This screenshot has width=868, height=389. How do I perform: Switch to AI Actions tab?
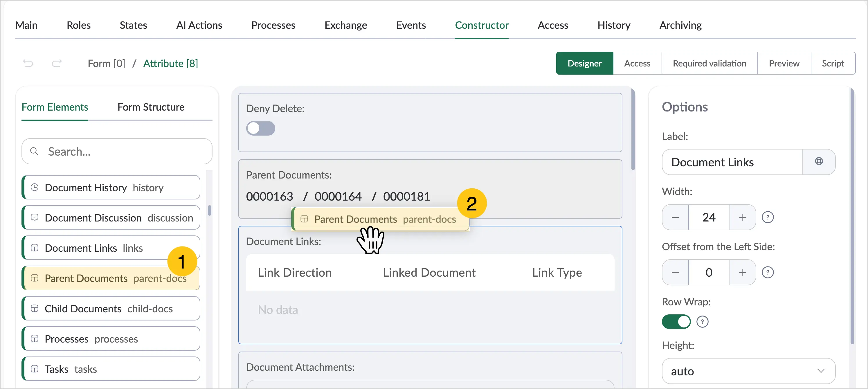coord(199,25)
